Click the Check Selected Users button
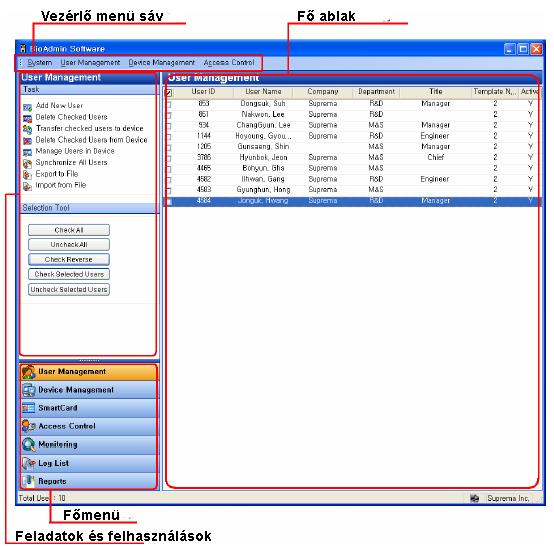Image resolution: width=554 pixels, height=547 pixels. point(69,274)
